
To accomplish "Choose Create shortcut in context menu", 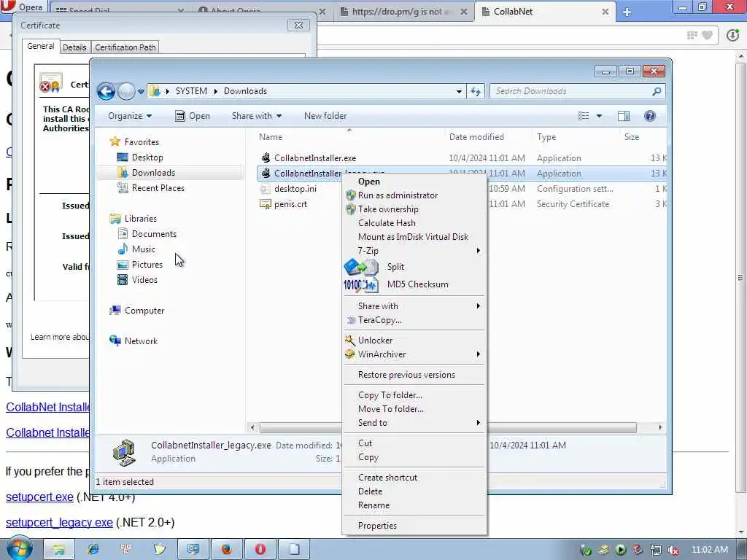I will [414, 478].
